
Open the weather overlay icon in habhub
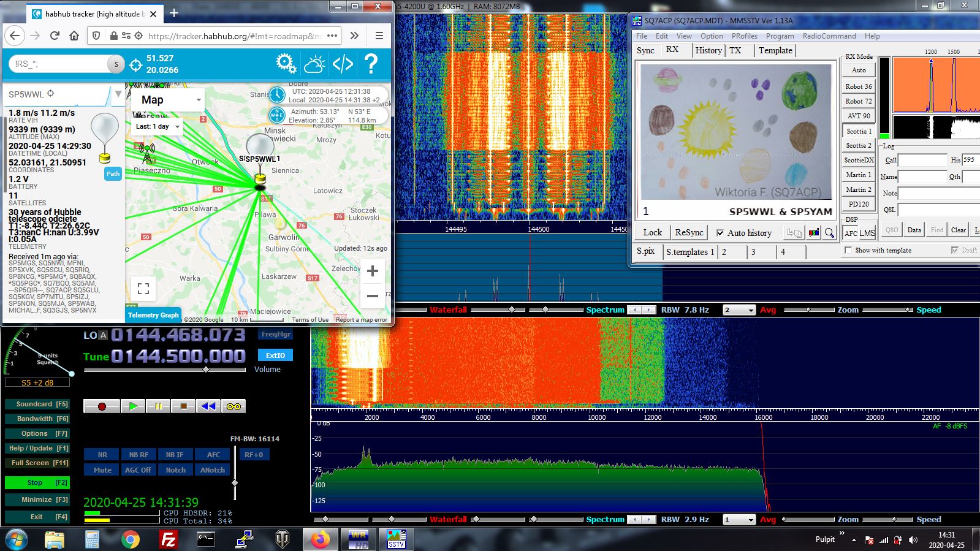[314, 64]
